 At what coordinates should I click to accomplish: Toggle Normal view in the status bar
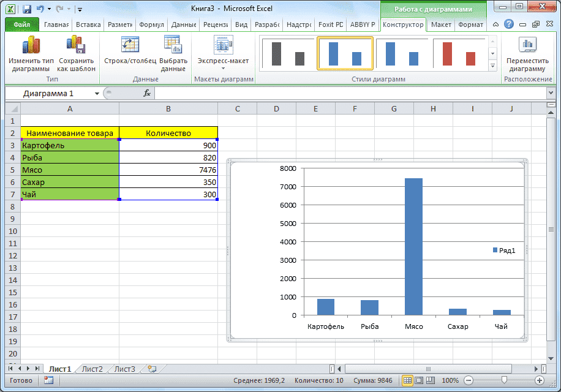coord(408,380)
